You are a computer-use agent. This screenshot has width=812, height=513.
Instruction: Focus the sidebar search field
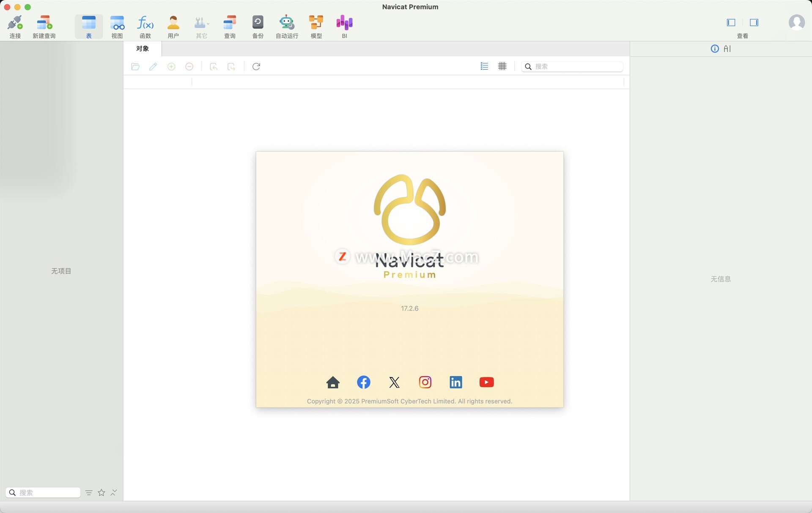point(43,493)
